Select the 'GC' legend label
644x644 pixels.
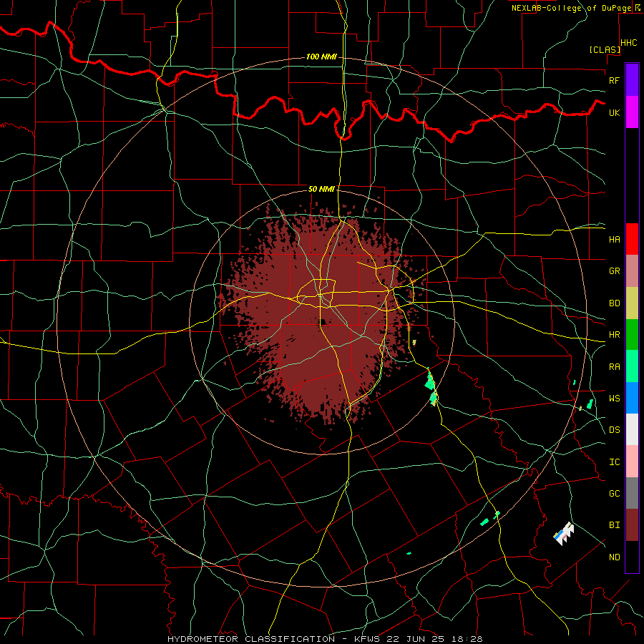pos(614,494)
